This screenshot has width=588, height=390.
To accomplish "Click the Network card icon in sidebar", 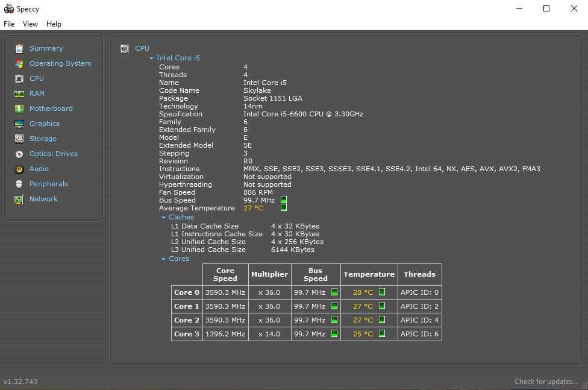I will coord(19,200).
